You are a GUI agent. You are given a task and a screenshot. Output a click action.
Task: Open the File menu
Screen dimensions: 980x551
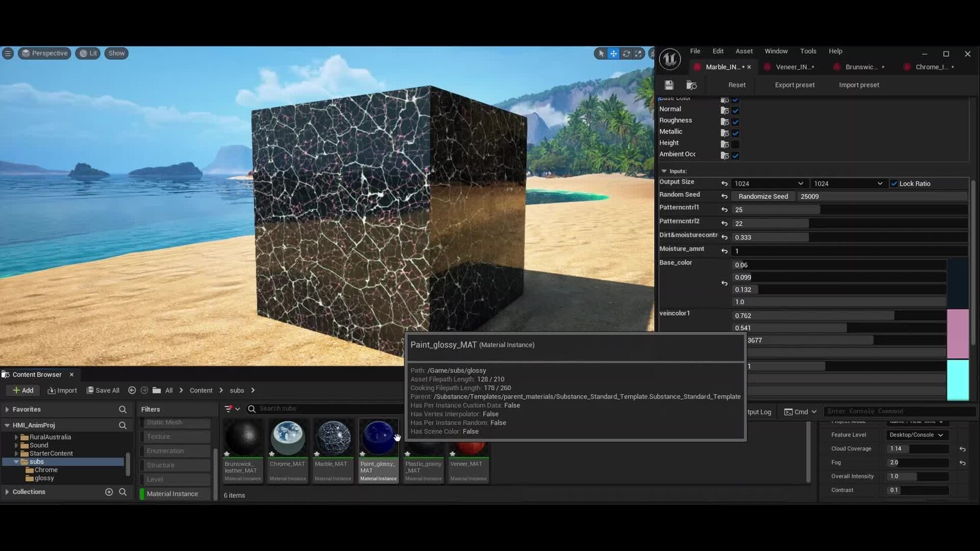[x=695, y=51]
